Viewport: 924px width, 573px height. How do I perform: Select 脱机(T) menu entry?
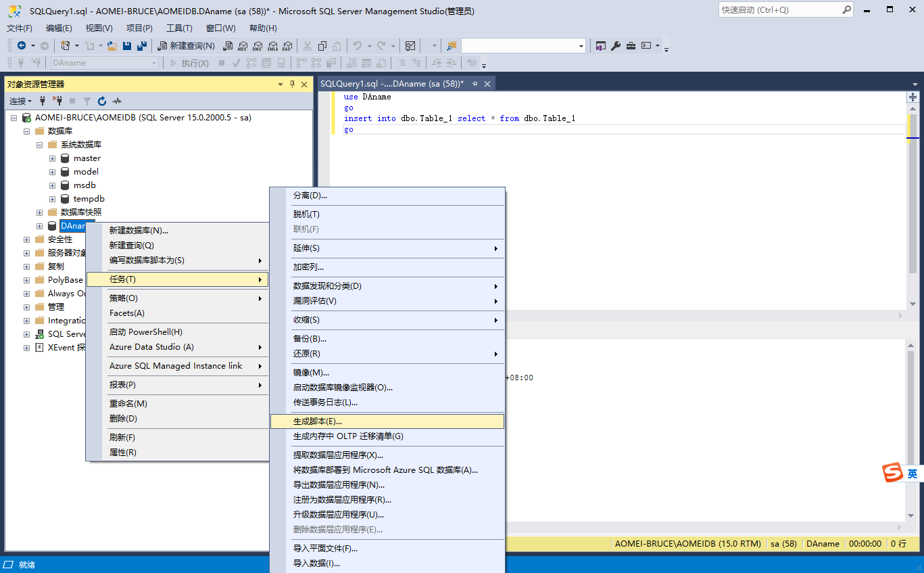point(387,214)
